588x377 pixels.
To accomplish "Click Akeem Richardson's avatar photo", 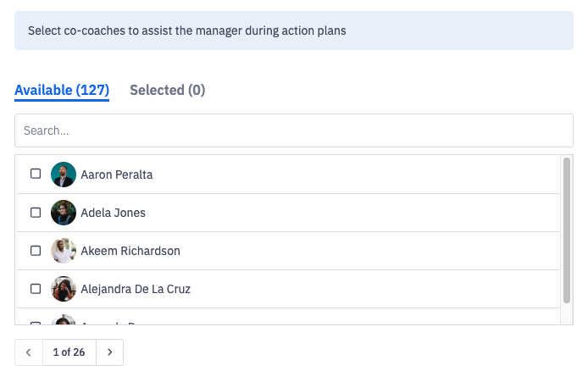I will pos(64,251).
